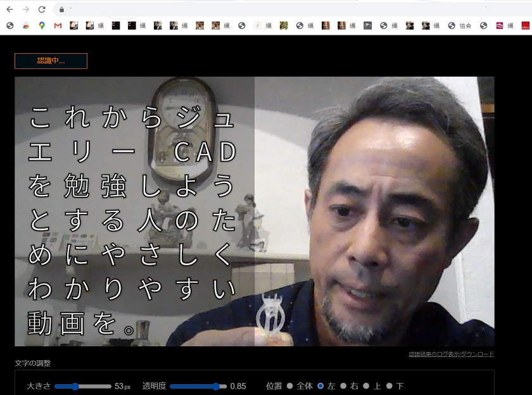Screen dimensions: 532x395
Task: Click the 透明度 opacity slider
Action: (x=198, y=386)
